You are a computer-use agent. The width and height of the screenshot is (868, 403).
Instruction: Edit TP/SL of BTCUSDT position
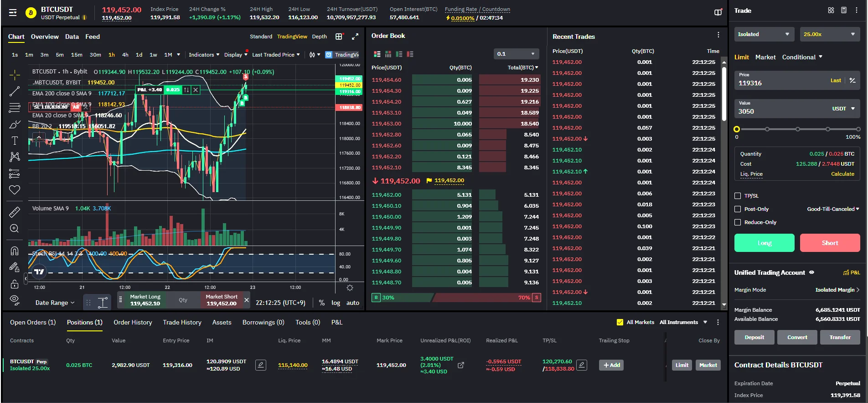click(581, 365)
